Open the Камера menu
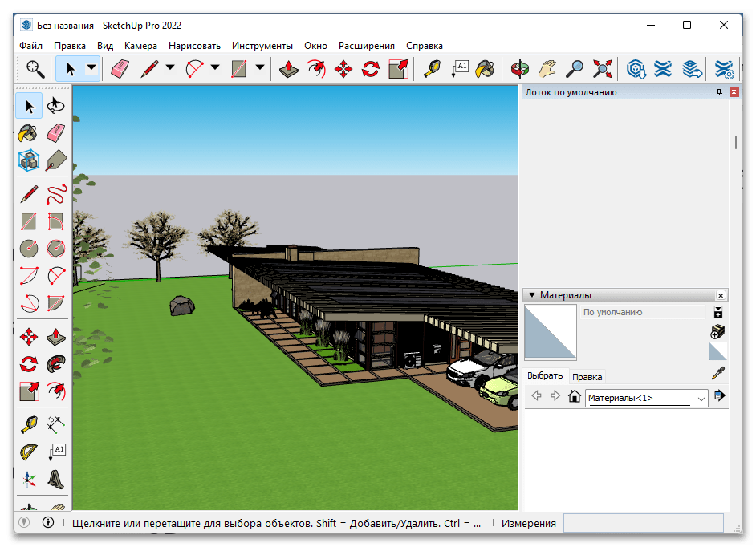This screenshot has height=547, width=756. click(x=140, y=46)
